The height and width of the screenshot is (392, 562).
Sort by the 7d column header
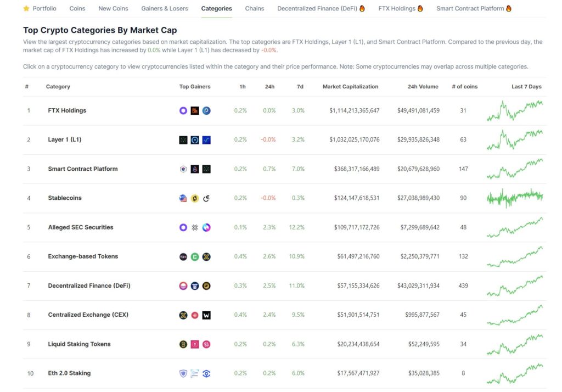coord(300,87)
